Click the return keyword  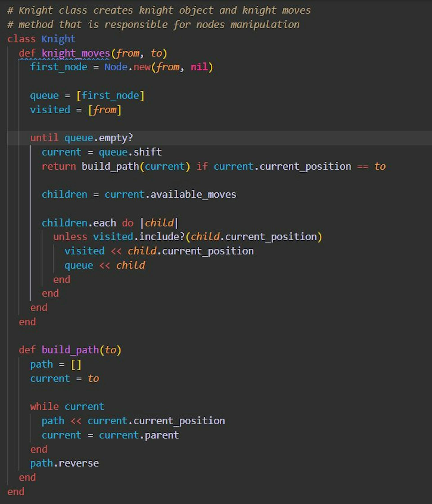59,167
